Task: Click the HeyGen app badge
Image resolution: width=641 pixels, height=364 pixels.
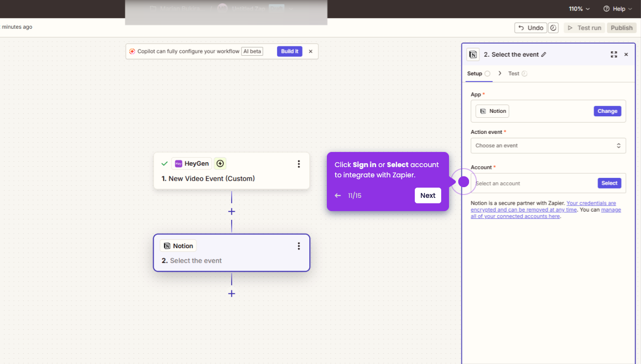Action: tap(192, 164)
